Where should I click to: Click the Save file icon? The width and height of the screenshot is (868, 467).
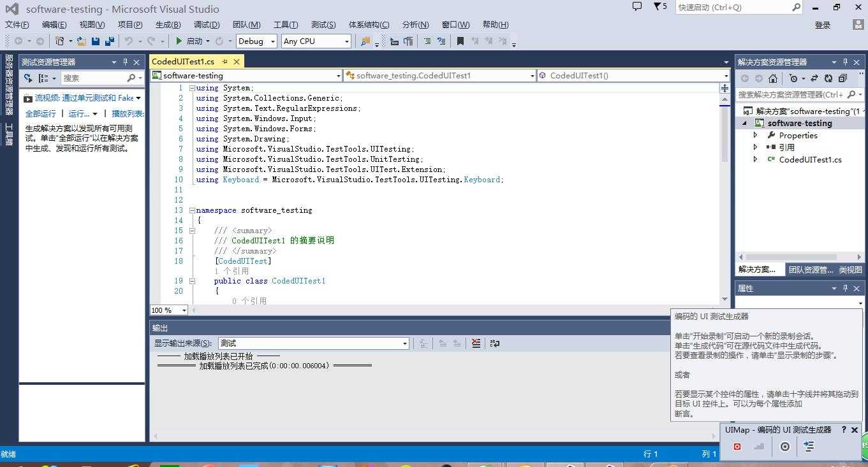[96, 41]
